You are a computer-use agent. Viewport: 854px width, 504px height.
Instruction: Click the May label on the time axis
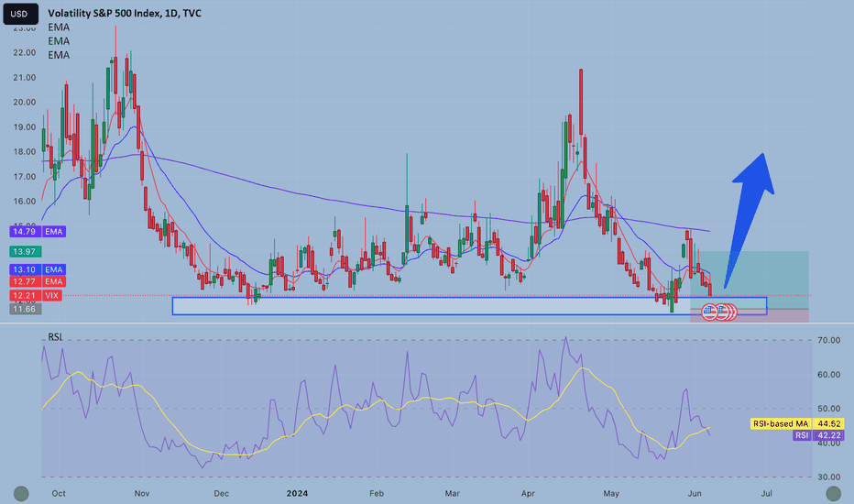coord(611,494)
